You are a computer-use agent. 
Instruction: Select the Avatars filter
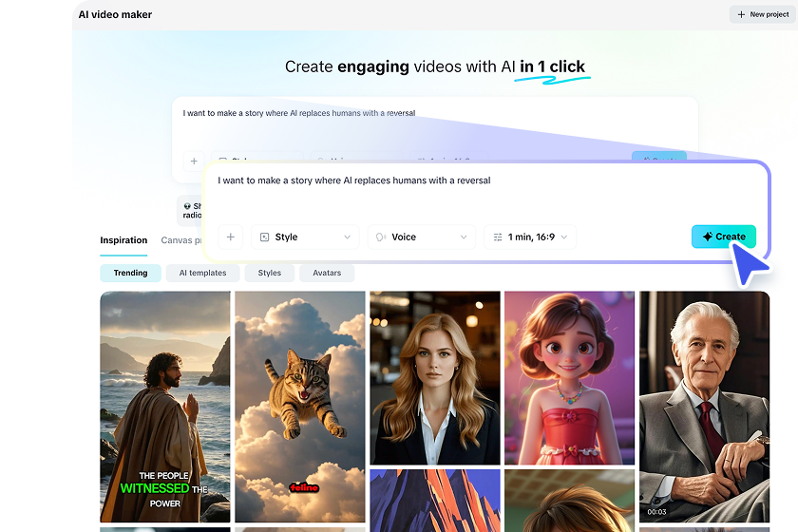[x=327, y=273]
